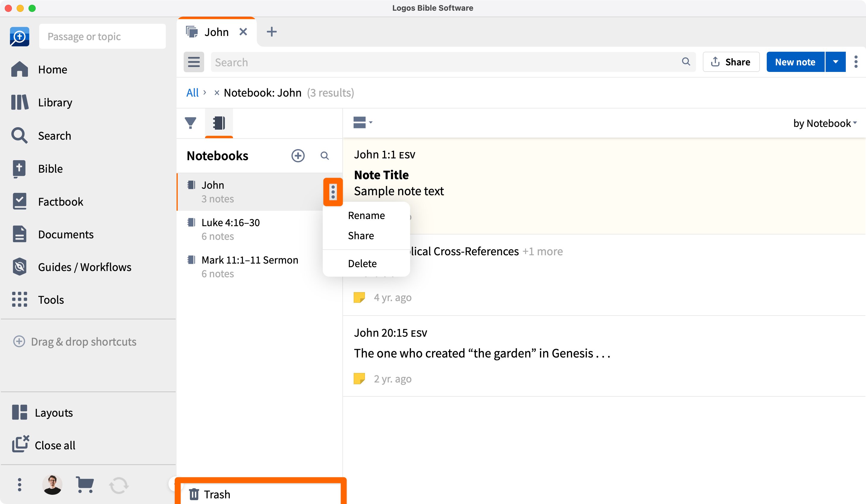Open the Trash folder
The image size is (866, 504).
coord(260,494)
